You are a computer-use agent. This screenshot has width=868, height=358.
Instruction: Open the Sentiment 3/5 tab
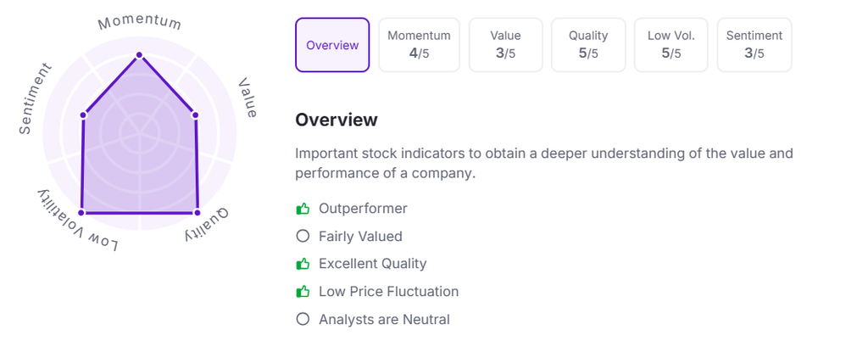tap(754, 45)
